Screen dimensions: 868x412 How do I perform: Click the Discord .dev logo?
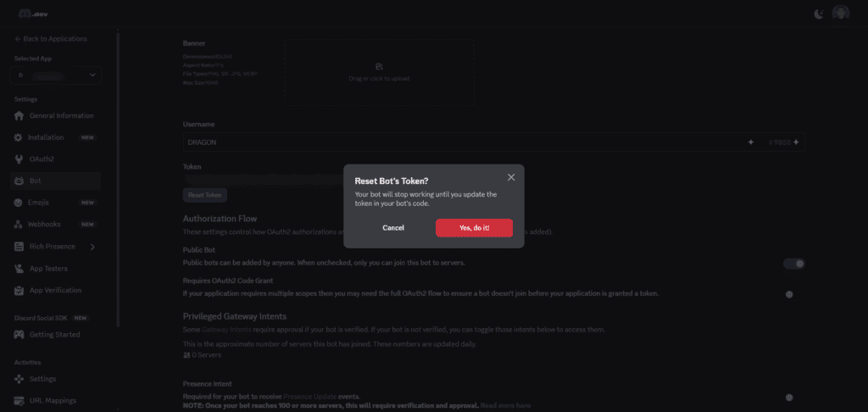[33, 14]
